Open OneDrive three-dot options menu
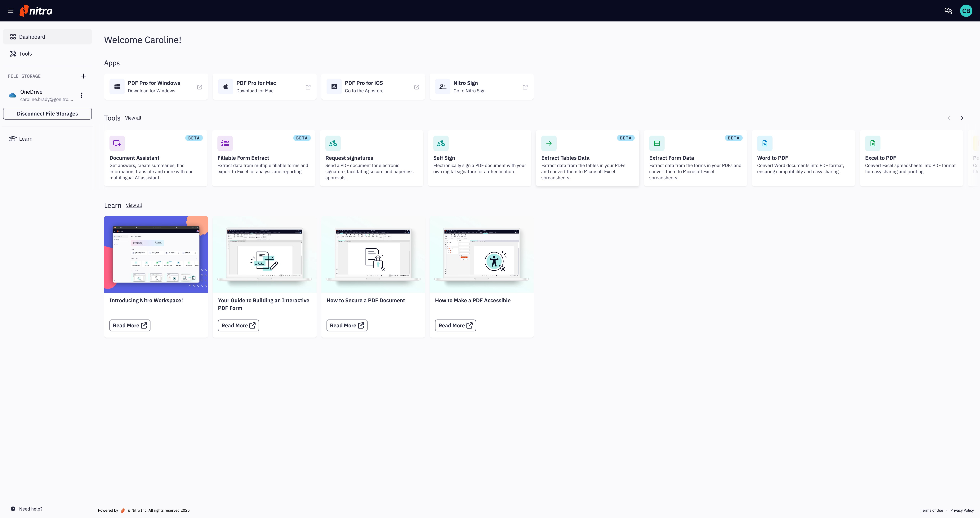 81,95
